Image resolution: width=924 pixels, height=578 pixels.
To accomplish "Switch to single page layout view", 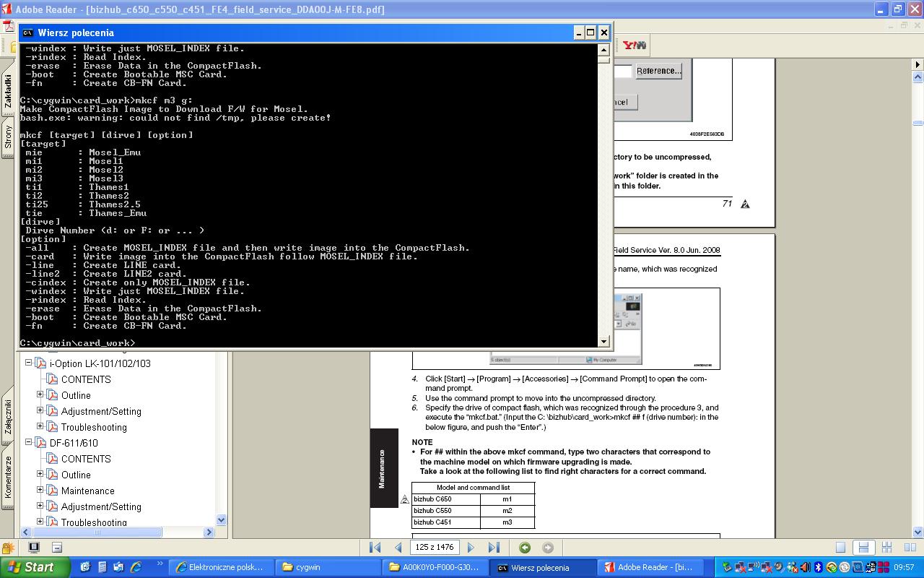I will coord(840,548).
